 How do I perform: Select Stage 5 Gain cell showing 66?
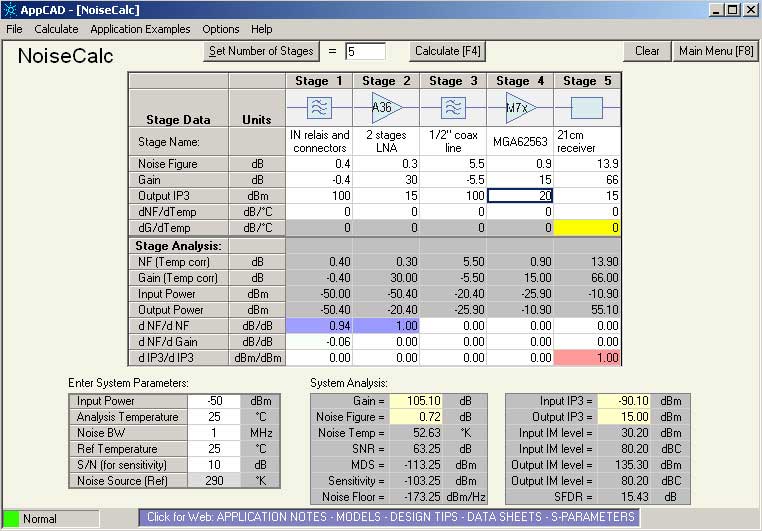click(587, 180)
